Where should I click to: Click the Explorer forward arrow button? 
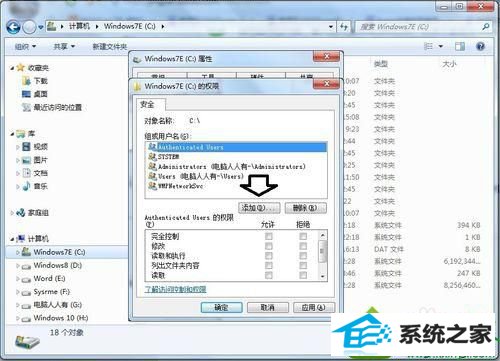[29, 27]
